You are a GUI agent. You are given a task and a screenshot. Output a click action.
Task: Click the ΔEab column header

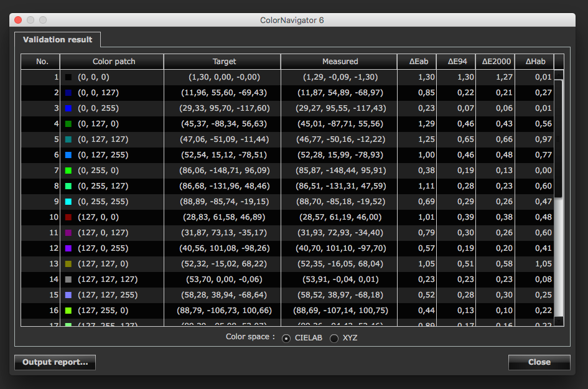418,62
